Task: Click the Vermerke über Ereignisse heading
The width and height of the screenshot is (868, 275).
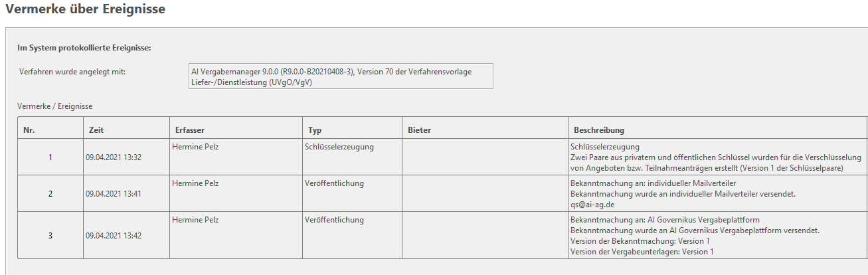Action: pyautogui.click(x=86, y=9)
